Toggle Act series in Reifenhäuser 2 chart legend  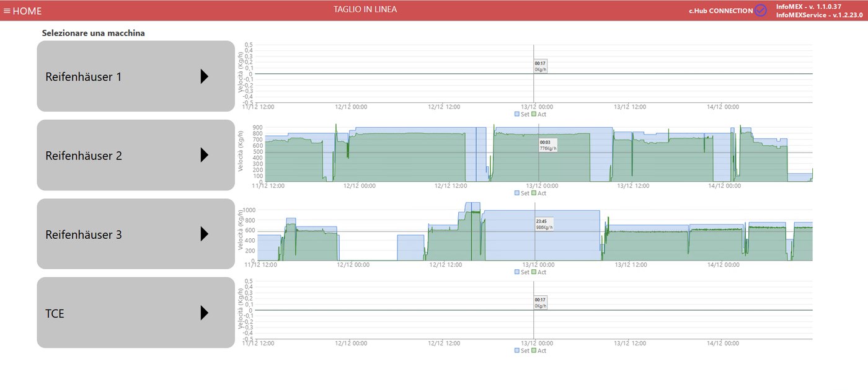tap(539, 193)
